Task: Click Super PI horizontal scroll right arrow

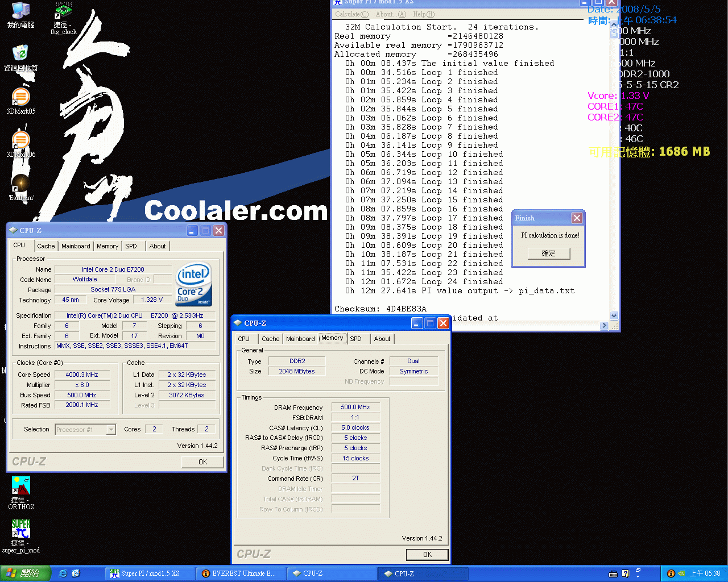Action: click(x=604, y=326)
